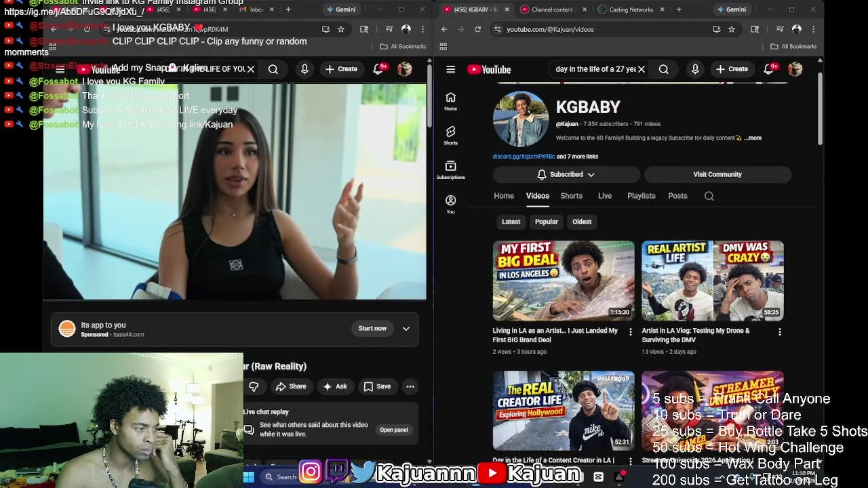Click Start now on sponsored ad
Viewport: 868px width, 488px height.
pyautogui.click(x=372, y=329)
